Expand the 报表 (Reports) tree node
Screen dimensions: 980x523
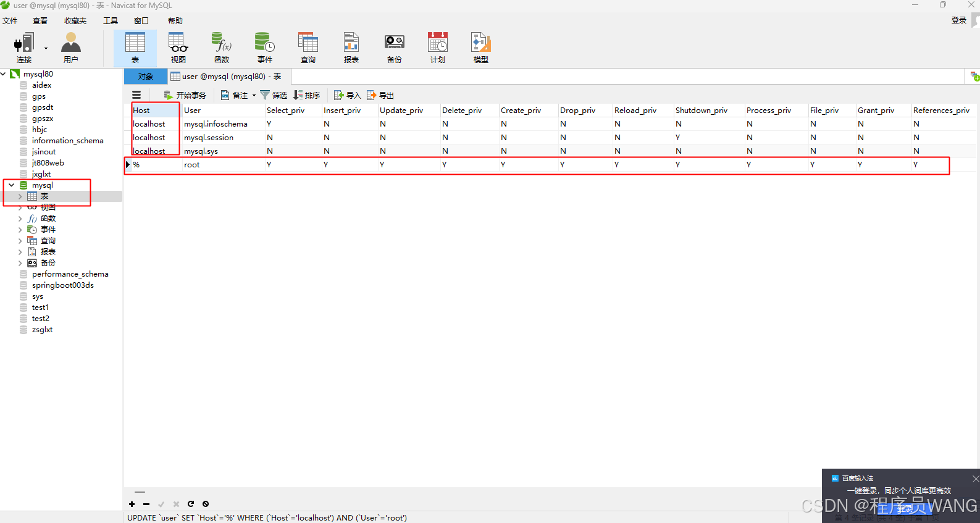pos(20,252)
